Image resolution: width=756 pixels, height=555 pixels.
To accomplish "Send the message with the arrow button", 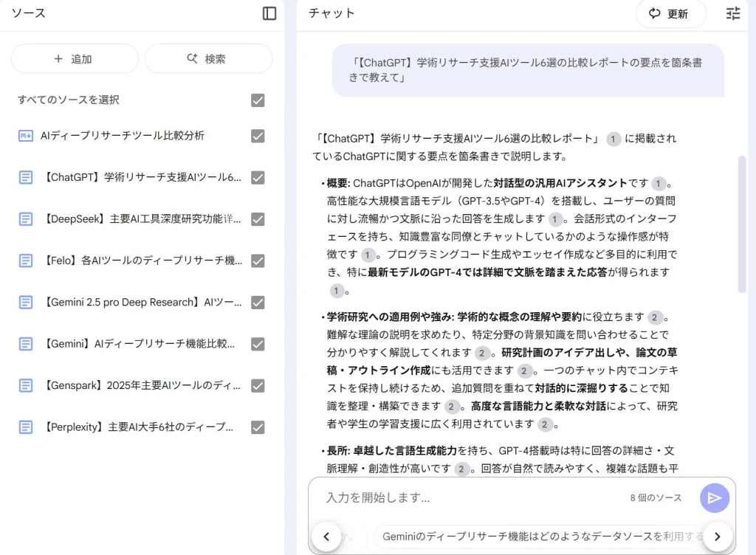I will tap(715, 497).
